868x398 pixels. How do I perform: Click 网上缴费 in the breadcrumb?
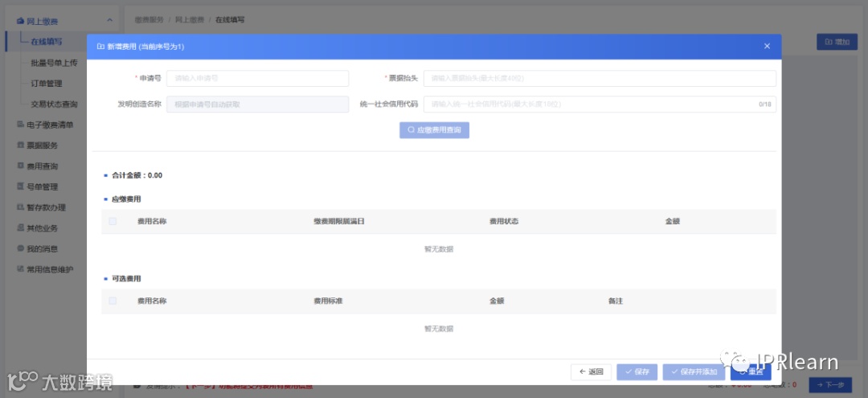190,19
